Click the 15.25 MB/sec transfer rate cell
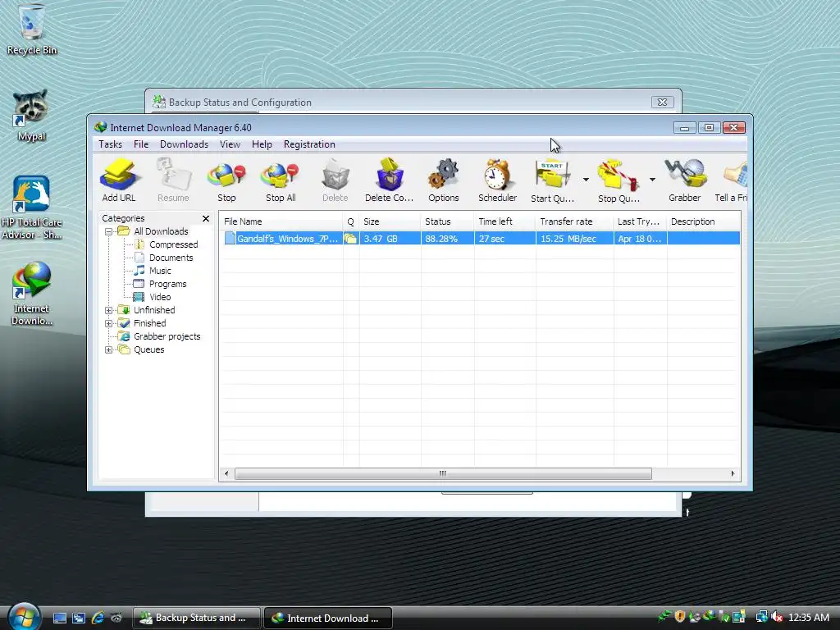Screen dimensions: 840x630 point(574,239)
